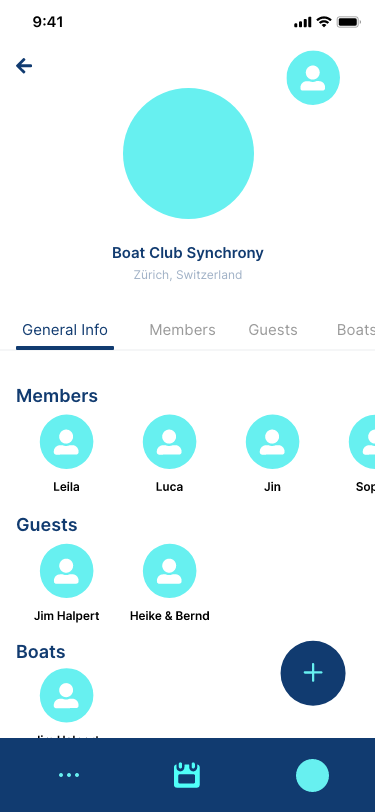This screenshot has width=375, height=812.
Task: Open the user profile icon at top right
Action: point(313,78)
